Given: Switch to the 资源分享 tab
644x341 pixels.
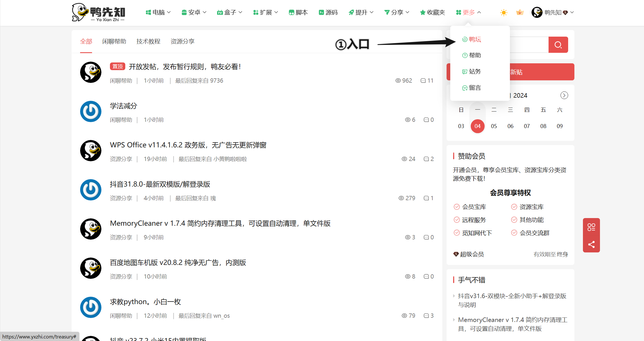Looking at the screenshot, I should click(182, 41).
